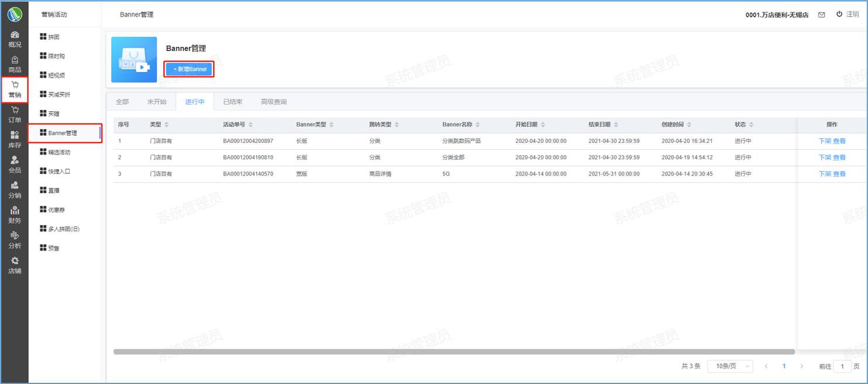Switch to the 全部 tab
This screenshot has height=384, width=868.
122,102
